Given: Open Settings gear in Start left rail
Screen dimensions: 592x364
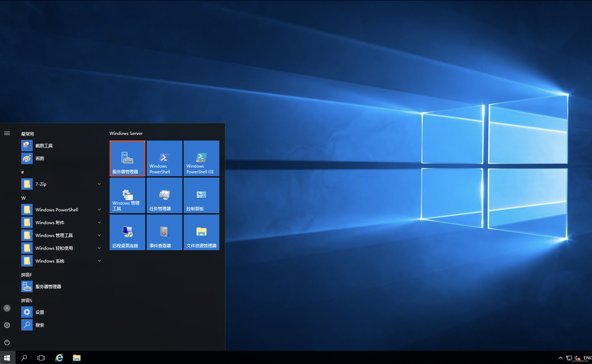Looking at the screenshot, I should pyautogui.click(x=7, y=325).
